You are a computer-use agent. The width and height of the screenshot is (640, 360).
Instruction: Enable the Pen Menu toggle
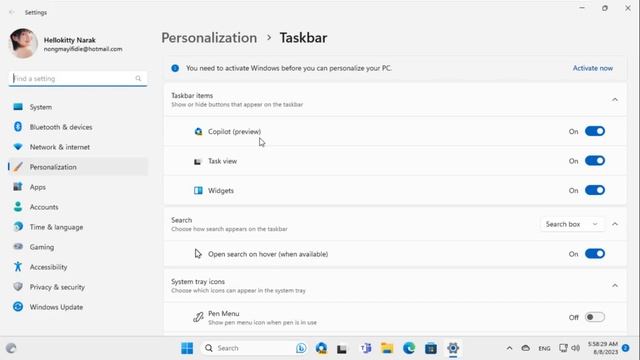pyautogui.click(x=595, y=317)
